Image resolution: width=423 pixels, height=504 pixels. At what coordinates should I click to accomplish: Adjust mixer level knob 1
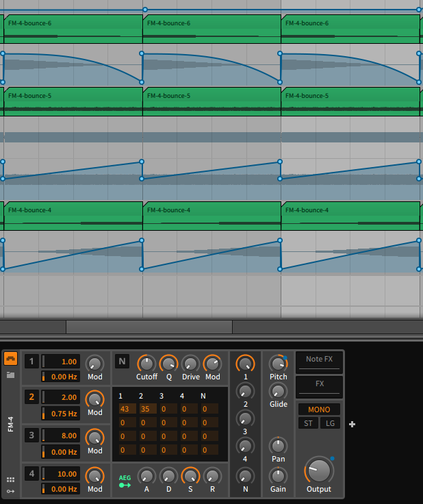(246, 364)
